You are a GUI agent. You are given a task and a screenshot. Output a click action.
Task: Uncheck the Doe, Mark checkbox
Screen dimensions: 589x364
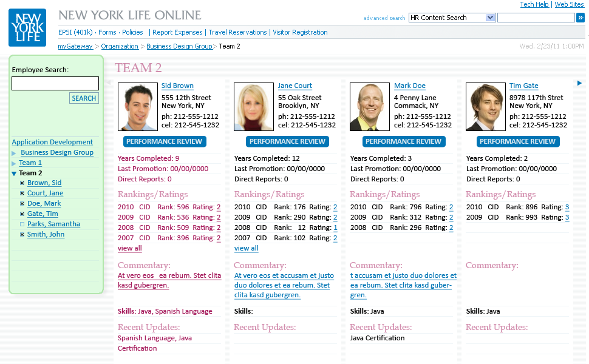(22, 204)
